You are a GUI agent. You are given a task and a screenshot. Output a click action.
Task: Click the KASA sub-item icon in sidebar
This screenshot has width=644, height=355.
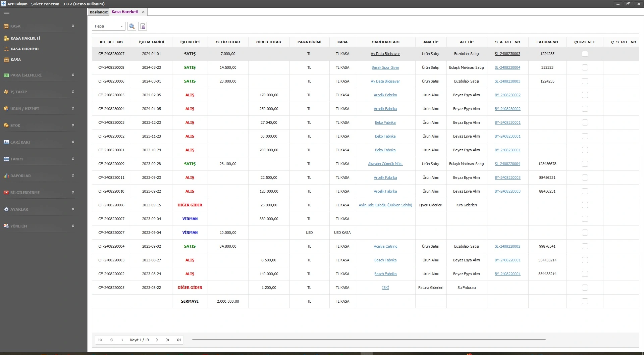pyautogui.click(x=6, y=60)
